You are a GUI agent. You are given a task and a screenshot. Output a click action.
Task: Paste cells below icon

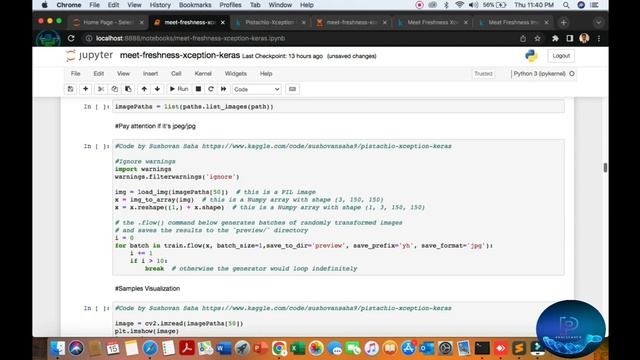click(128, 89)
